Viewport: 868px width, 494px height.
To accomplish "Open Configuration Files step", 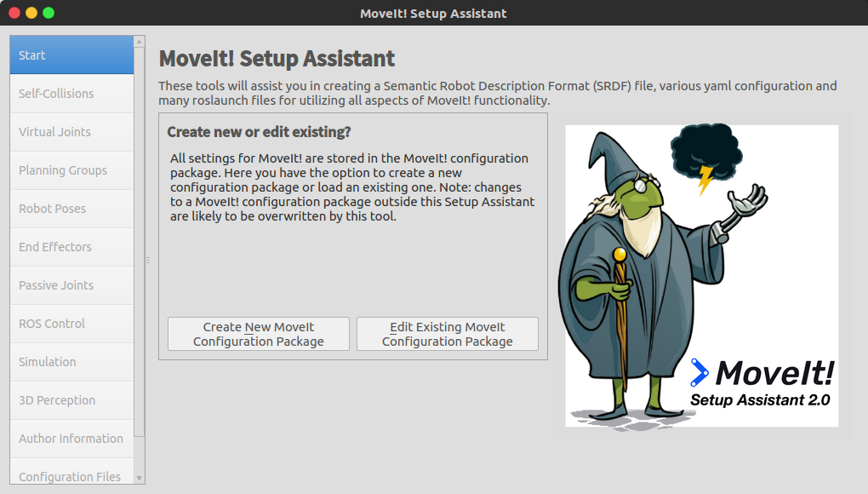I will pos(71,471).
